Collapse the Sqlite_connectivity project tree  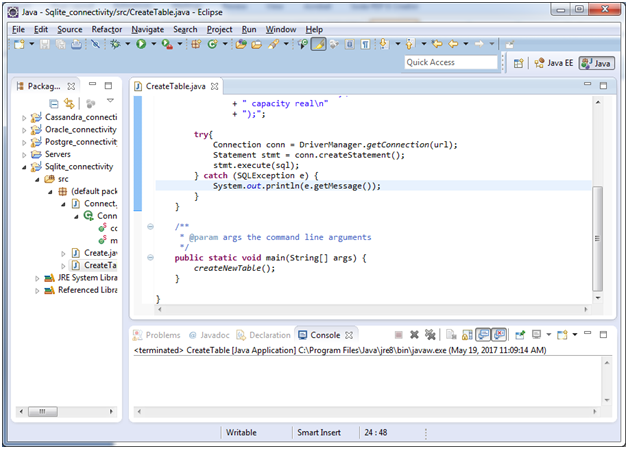pyautogui.click(x=24, y=167)
